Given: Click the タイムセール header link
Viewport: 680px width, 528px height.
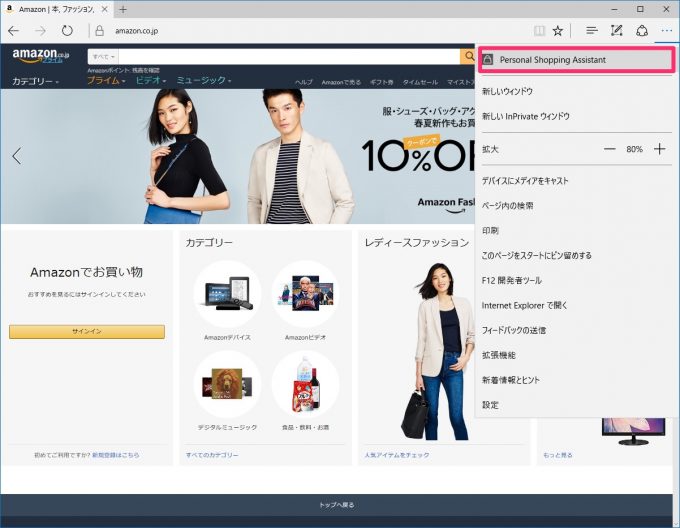Looking at the screenshot, I should (x=420, y=82).
